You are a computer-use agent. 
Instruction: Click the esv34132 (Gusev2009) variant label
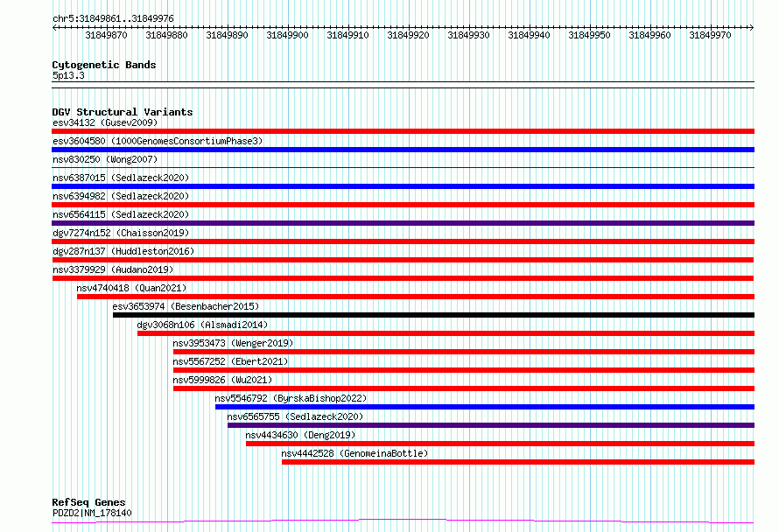(x=105, y=122)
